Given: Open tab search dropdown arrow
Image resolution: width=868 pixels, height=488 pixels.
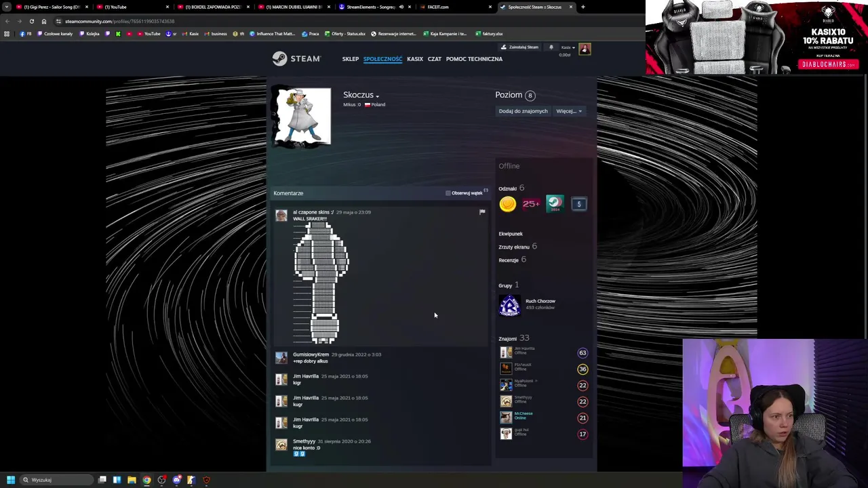Looking at the screenshot, I should (x=6, y=7).
